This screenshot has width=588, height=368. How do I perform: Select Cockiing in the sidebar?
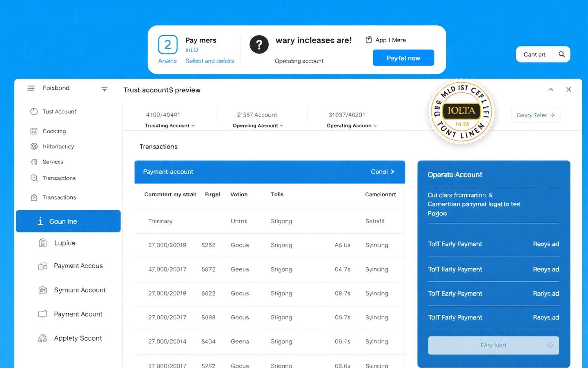coord(54,131)
